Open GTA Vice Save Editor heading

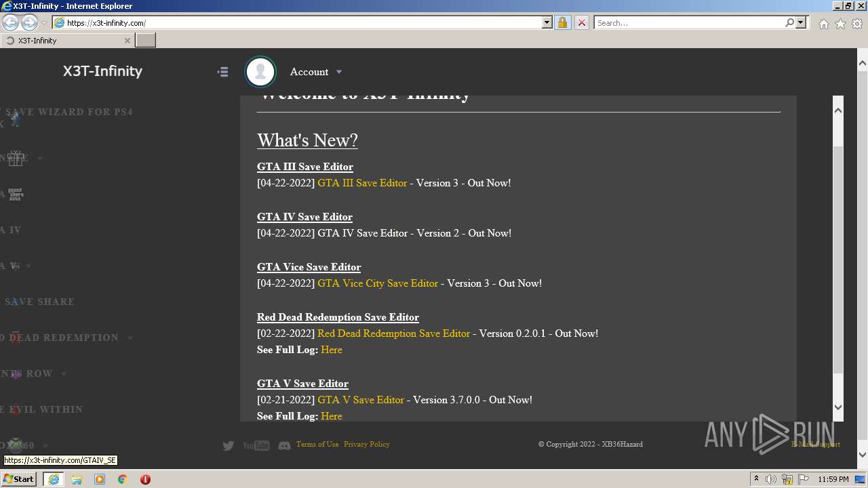pos(309,267)
